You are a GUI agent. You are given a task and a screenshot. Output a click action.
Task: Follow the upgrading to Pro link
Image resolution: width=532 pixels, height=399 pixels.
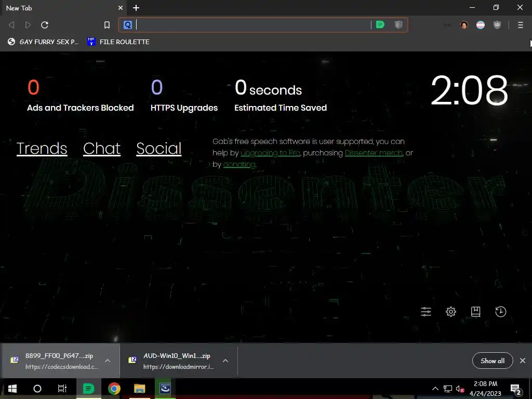click(270, 153)
